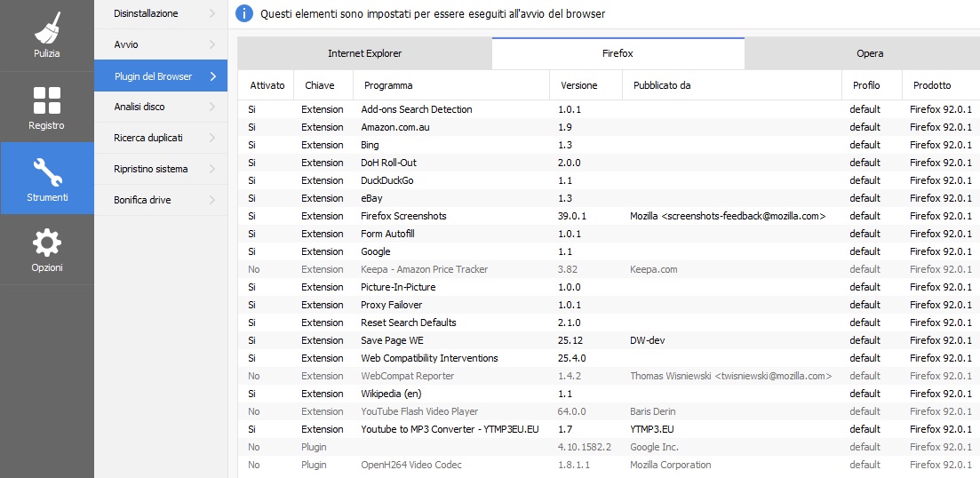Screen dimensions: 980x478
Task: Click version 39.0.1 cell
Action: 572,216
